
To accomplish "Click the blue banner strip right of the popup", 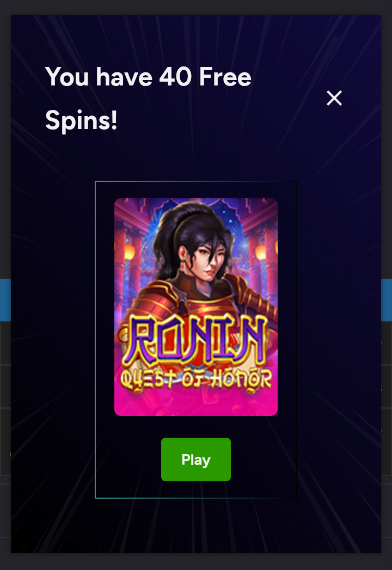I will (387, 300).
